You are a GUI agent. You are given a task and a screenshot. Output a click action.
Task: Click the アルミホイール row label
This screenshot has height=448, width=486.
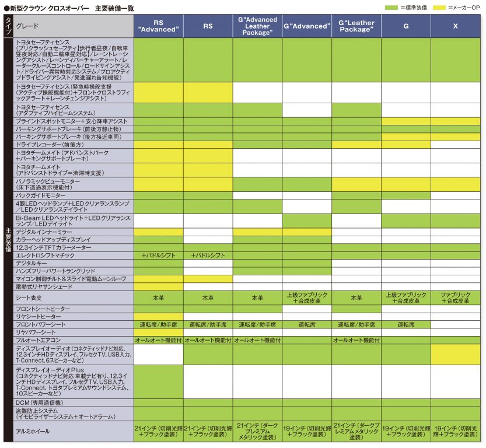point(73,431)
